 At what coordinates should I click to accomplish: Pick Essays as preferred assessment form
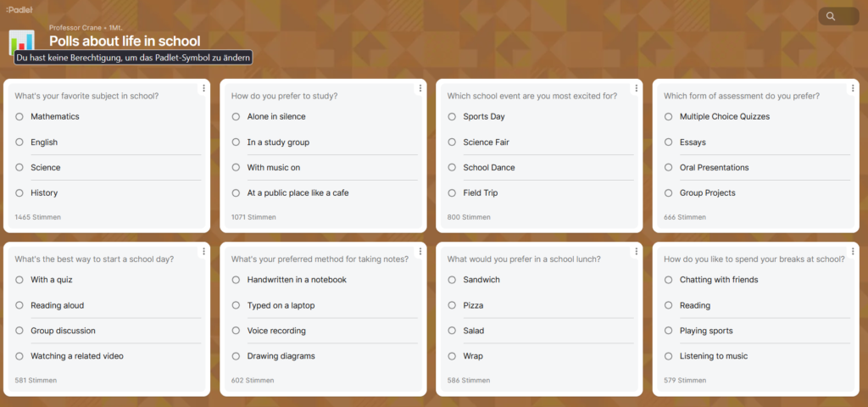point(668,142)
